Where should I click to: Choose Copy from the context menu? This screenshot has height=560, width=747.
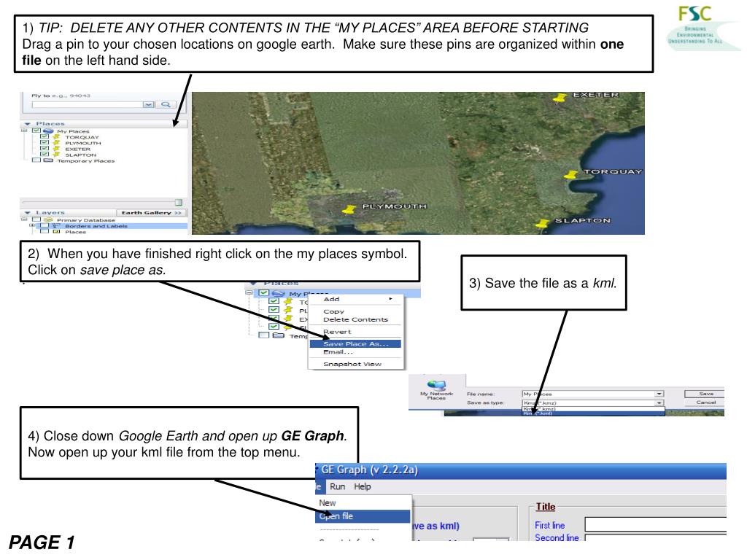(x=356, y=311)
